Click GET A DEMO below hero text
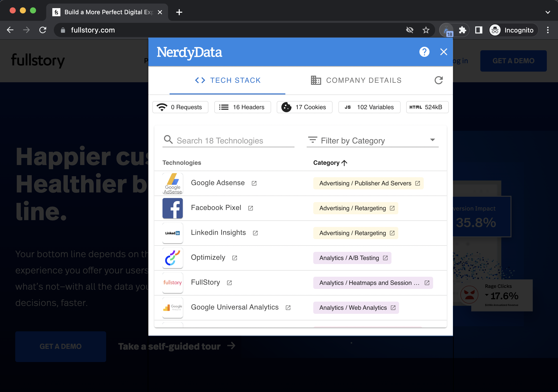Image resolution: width=558 pixels, height=392 pixels. coord(61,346)
